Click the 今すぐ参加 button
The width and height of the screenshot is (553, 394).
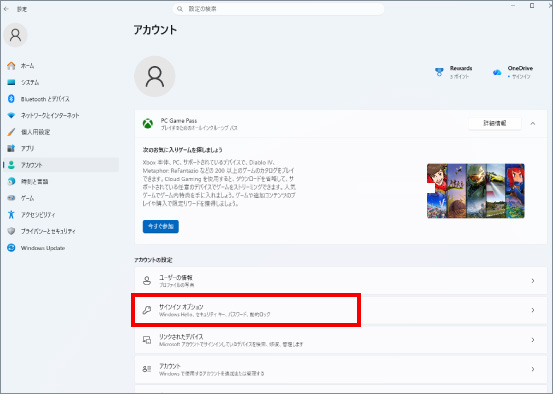[160, 226]
